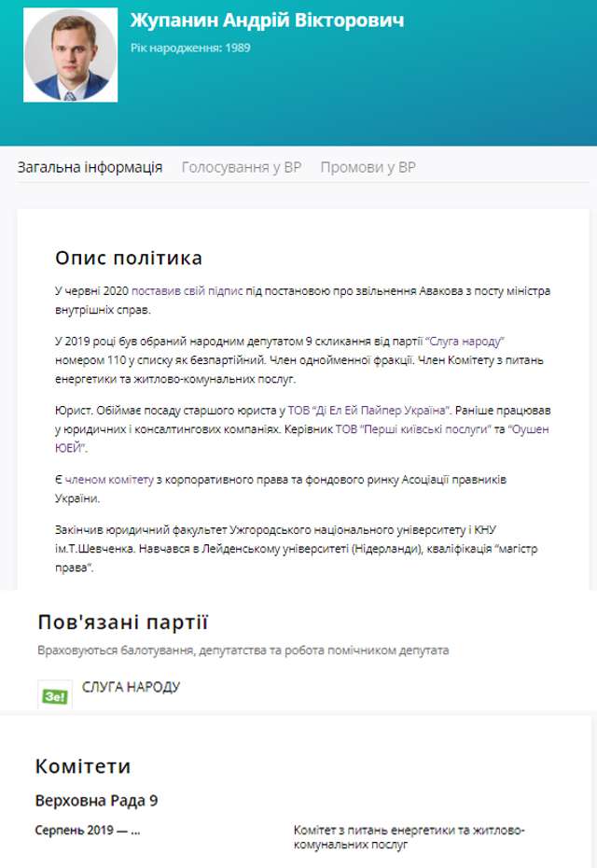The image size is (597, 868).
Task: Open the ТОВ 'Ді Ел Ей Пайпер Україна' link
Action: click(x=371, y=410)
